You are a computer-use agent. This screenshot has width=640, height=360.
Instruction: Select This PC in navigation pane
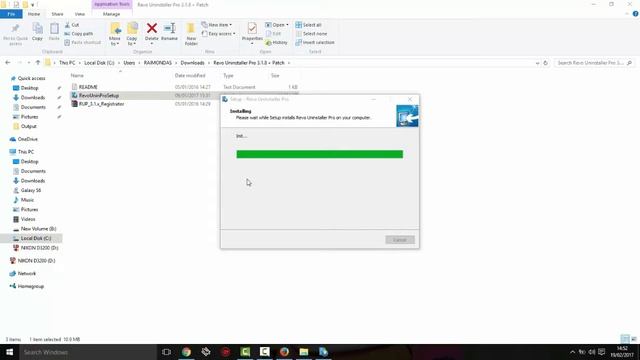click(x=26, y=152)
